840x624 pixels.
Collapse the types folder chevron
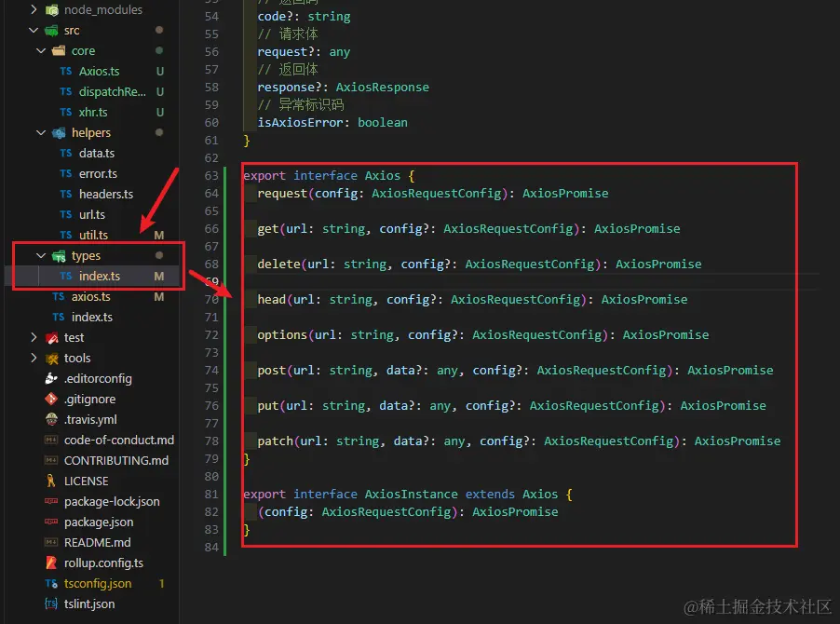coord(41,255)
